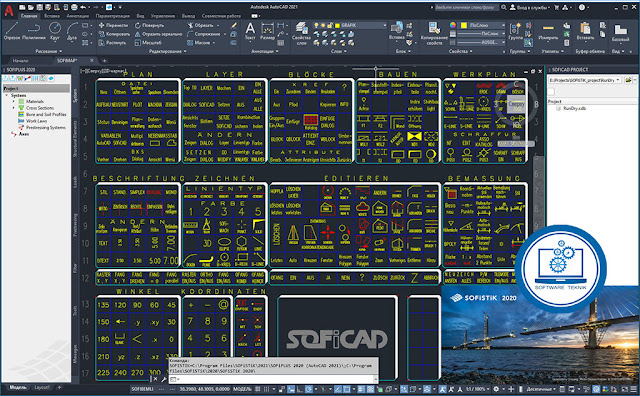Switch to the Вставка ribbon tab
Screen dimensions: 640x396
point(52,16)
